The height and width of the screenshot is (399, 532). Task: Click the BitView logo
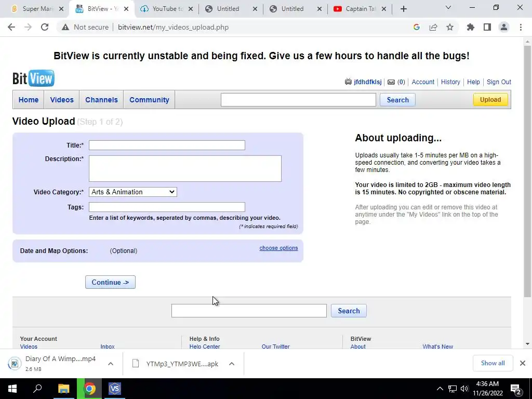click(33, 78)
